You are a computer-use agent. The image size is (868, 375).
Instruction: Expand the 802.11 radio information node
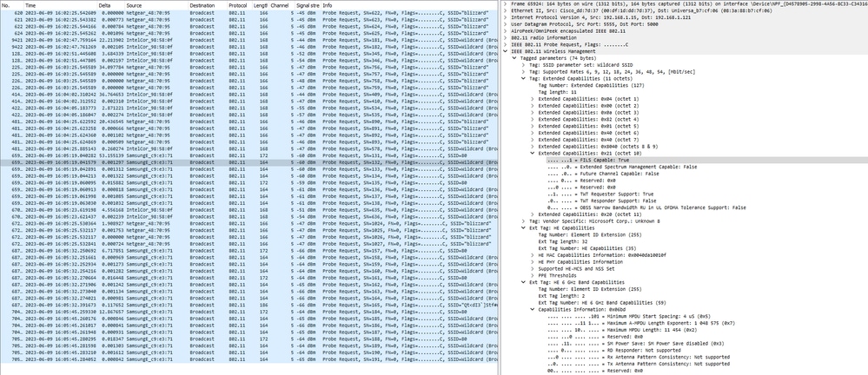(x=506, y=37)
